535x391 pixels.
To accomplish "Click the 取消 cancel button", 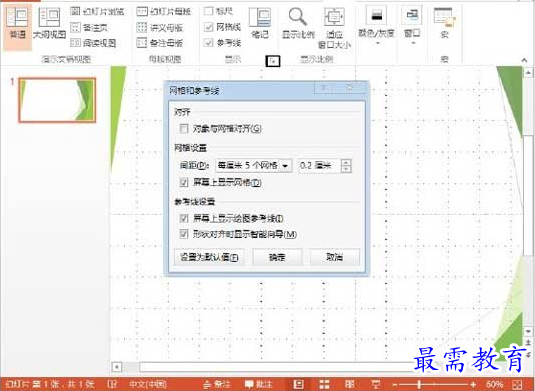I will tap(334, 257).
